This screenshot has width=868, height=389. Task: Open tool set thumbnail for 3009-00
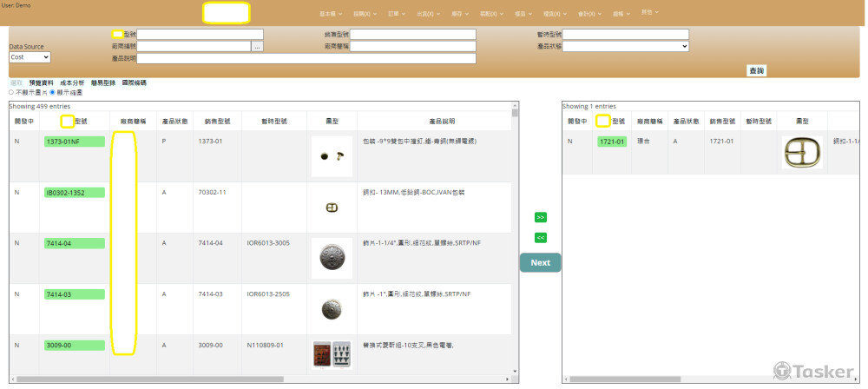click(x=332, y=354)
